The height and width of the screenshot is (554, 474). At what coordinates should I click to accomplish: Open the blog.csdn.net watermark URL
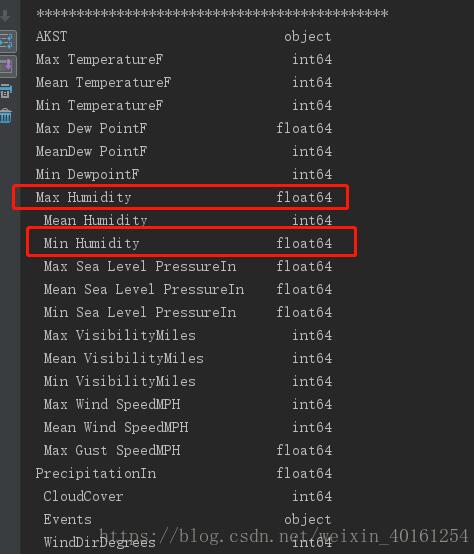tap(283, 536)
